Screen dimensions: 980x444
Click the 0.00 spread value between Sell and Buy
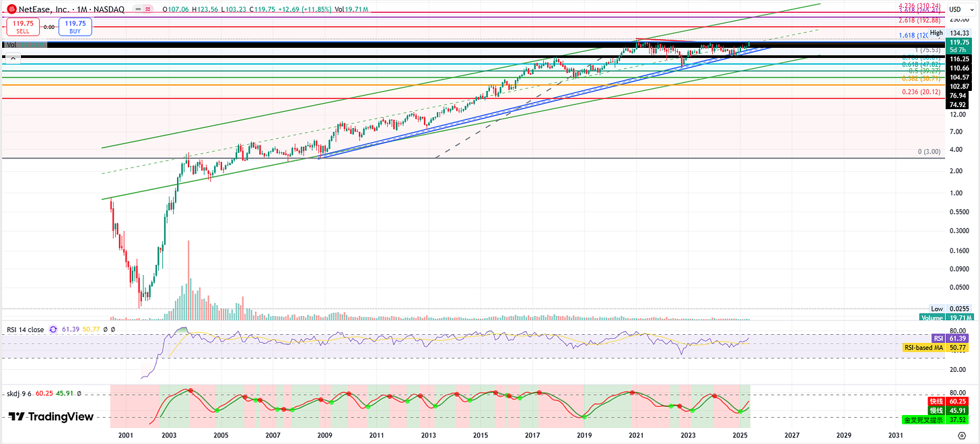tap(48, 27)
